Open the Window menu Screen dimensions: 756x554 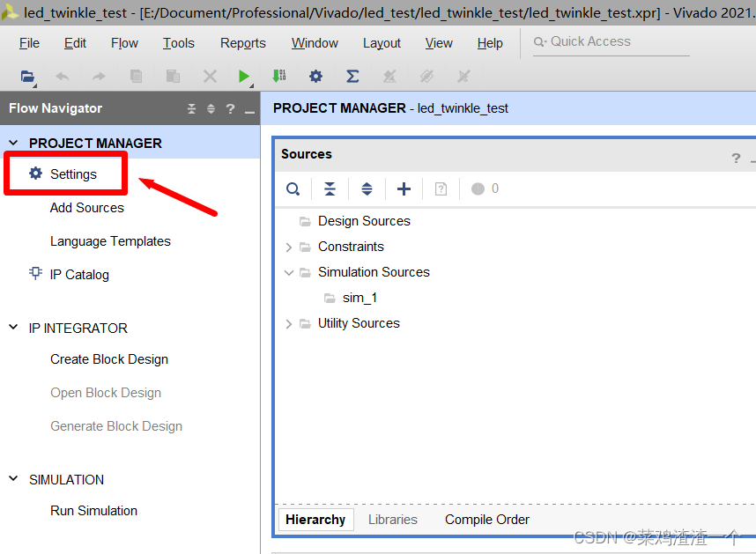click(x=315, y=43)
